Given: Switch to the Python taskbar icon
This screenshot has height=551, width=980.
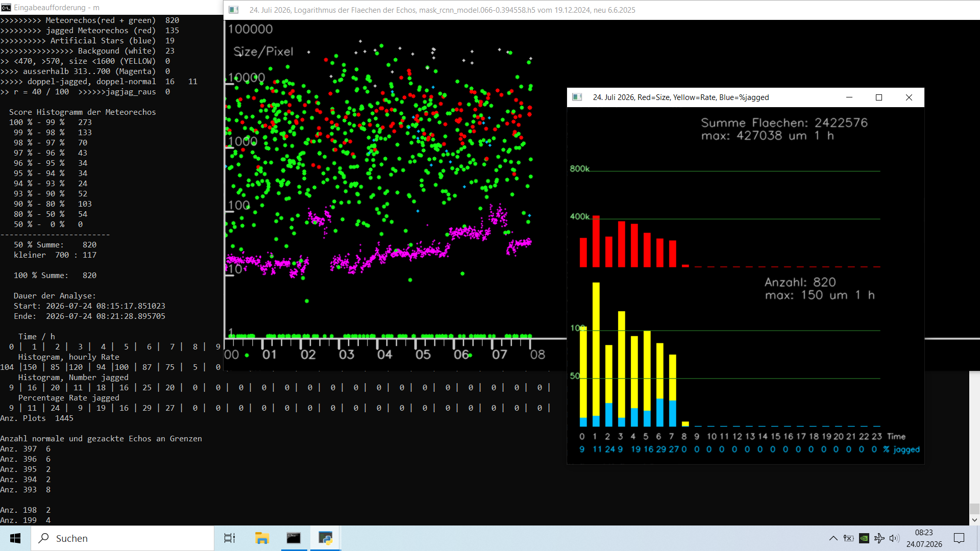Looking at the screenshot, I should click(x=326, y=538).
